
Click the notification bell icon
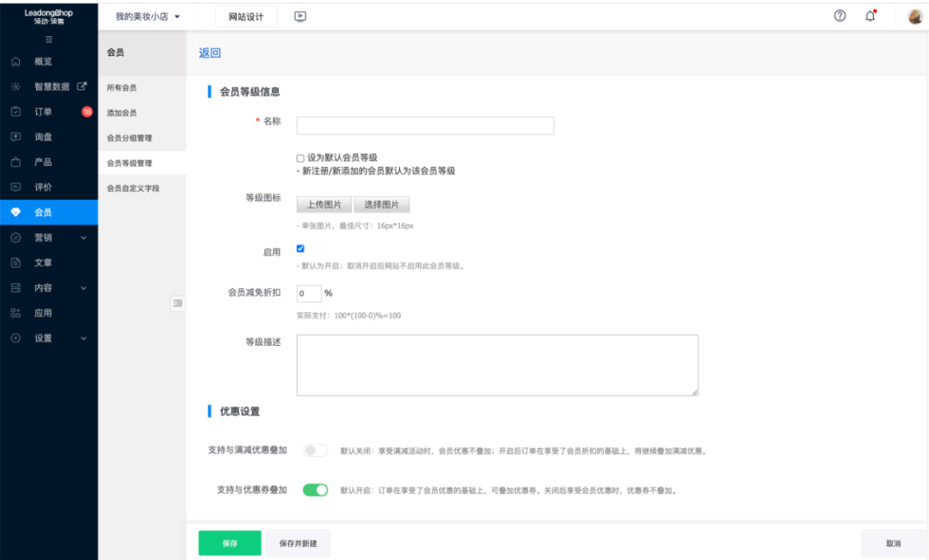[x=869, y=15]
